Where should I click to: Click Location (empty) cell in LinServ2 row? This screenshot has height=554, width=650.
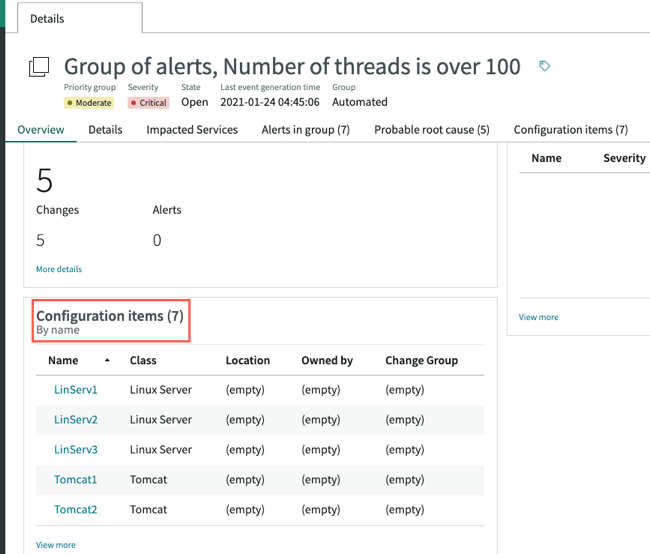pyautogui.click(x=245, y=420)
